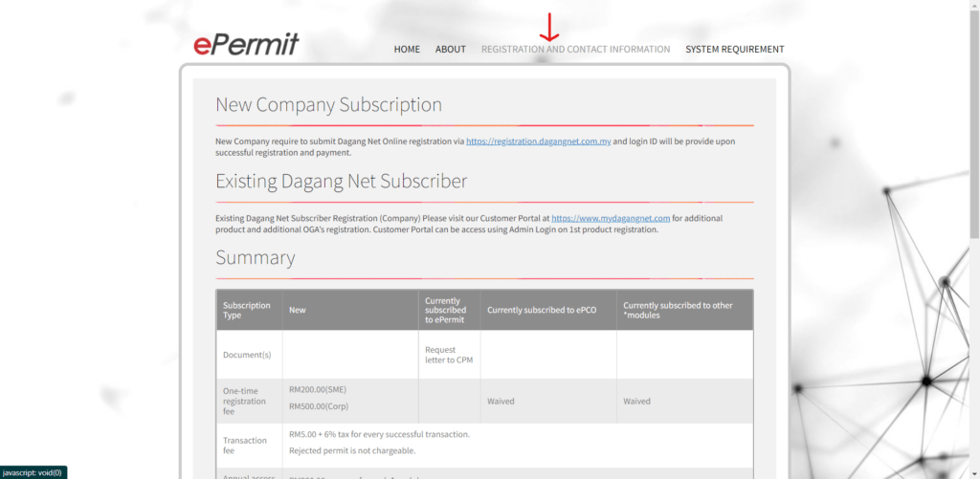The image size is (980, 479).
Task: Click the scrollbar up arrow
Action: click(972, 6)
